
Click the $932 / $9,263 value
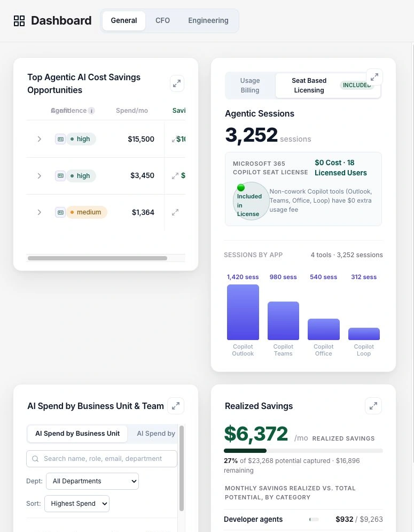pos(359,520)
